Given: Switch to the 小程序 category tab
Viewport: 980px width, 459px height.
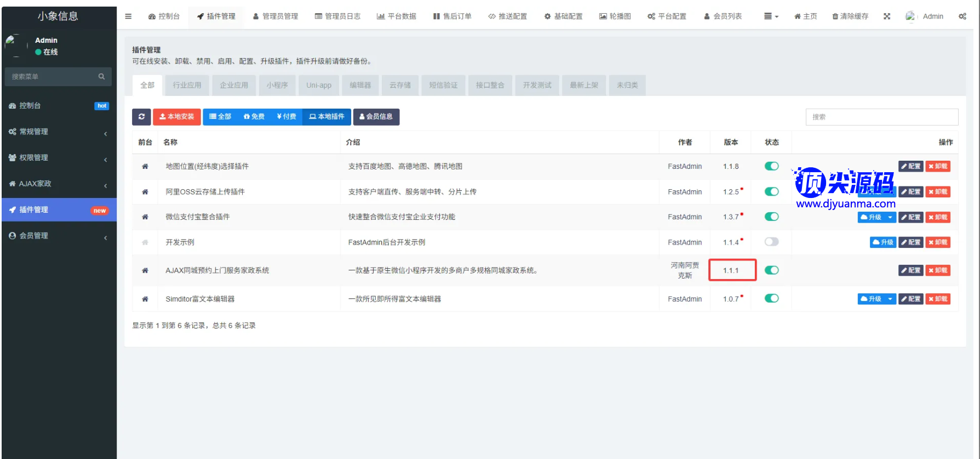Looking at the screenshot, I should 277,86.
